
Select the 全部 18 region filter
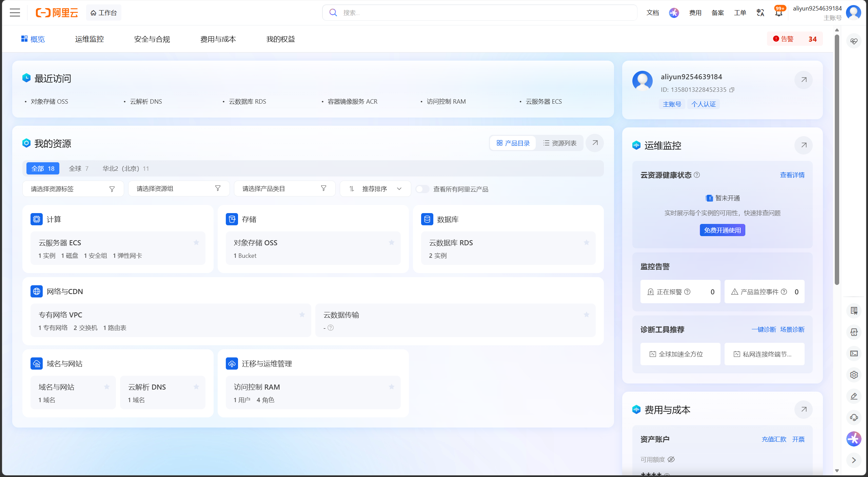coord(43,168)
